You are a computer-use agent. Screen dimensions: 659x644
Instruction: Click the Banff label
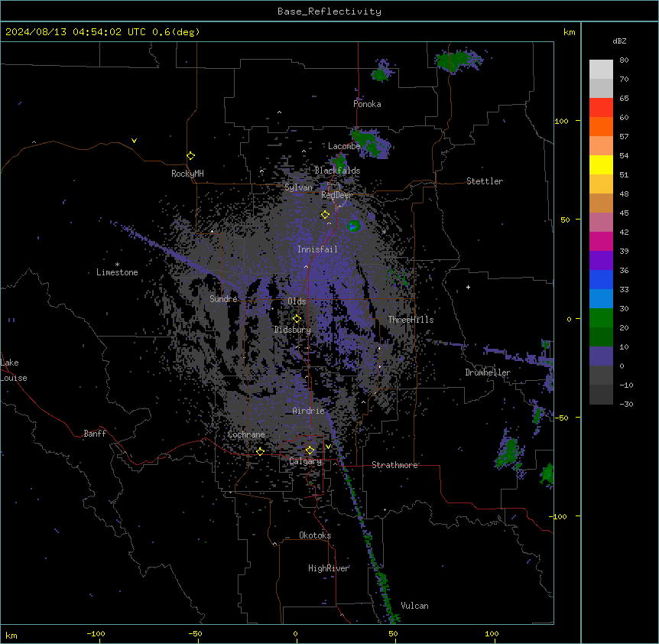(x=95, y=434)
